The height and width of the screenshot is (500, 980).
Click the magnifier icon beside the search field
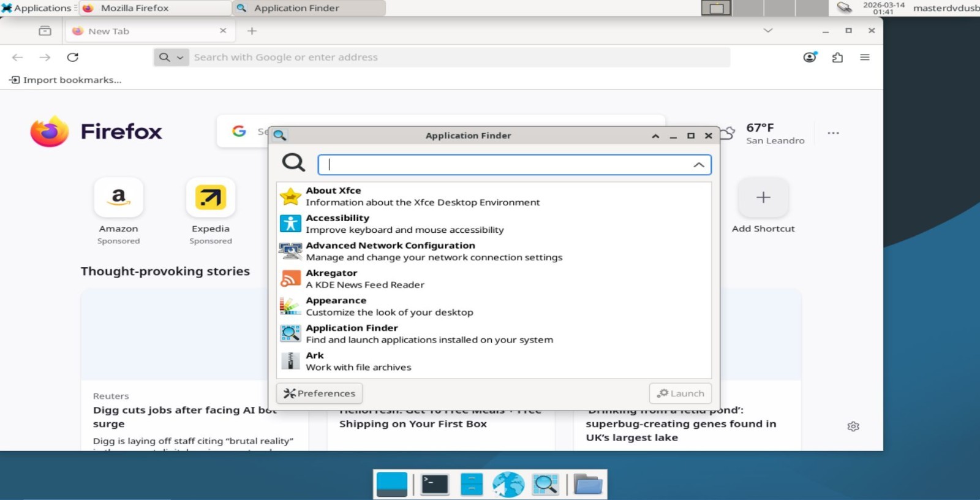pyautogui.click(x=293, y=162)
